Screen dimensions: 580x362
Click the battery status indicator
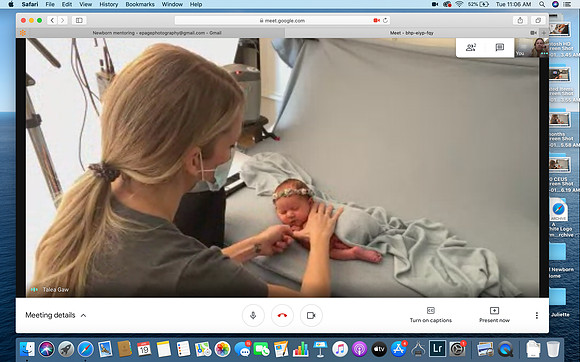tap(478, 4)
